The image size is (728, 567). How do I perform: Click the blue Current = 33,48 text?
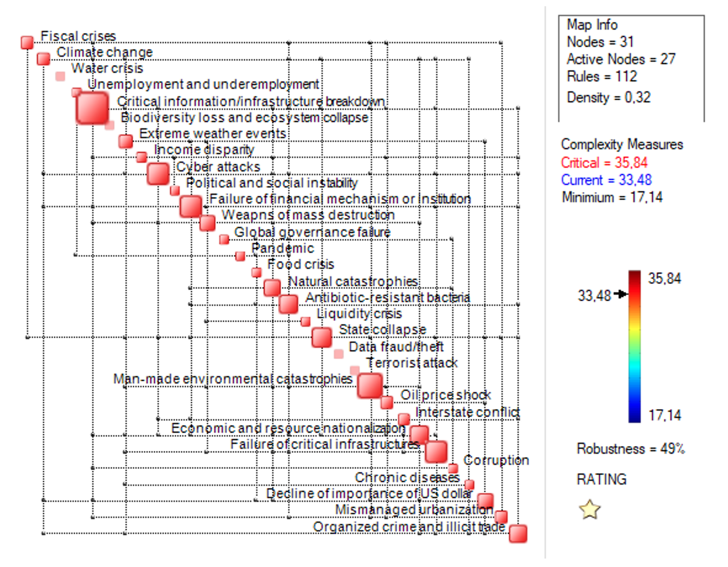[606, 180]
